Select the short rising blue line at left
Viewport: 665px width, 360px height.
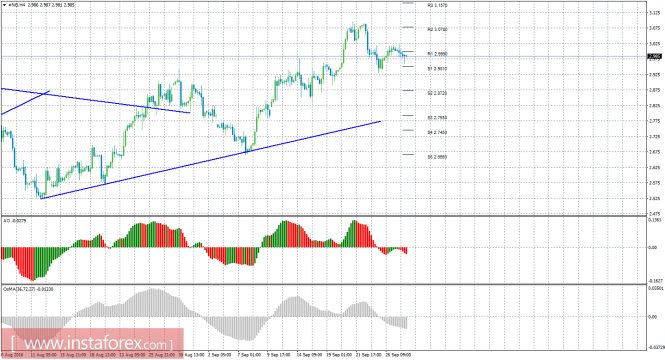point(25,102)
